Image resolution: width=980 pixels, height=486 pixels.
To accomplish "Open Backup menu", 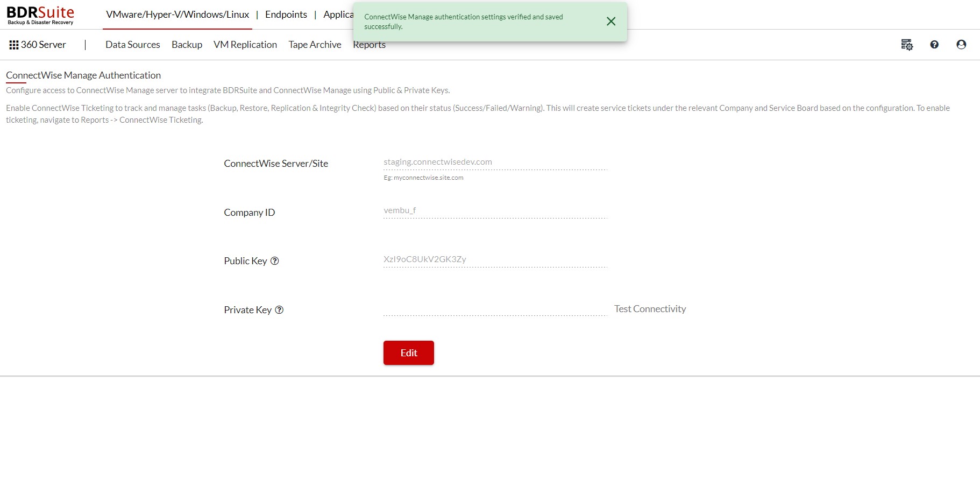I will [187, 45].
